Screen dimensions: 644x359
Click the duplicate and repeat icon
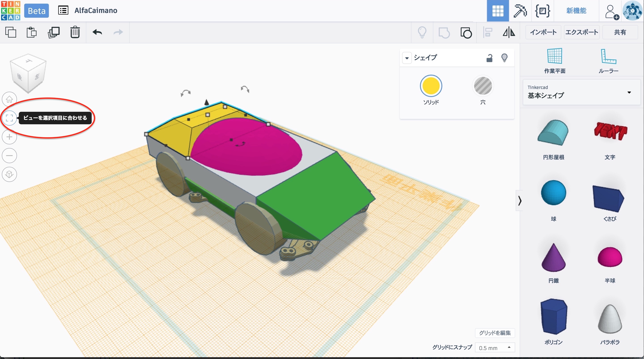point(53,32)
